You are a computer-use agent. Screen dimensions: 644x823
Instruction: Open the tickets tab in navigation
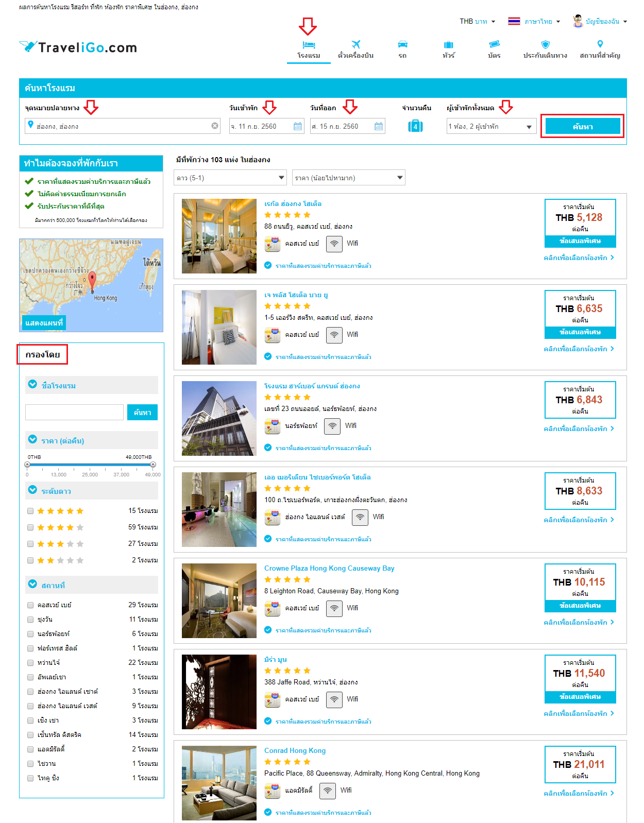(x=494, y=49)
